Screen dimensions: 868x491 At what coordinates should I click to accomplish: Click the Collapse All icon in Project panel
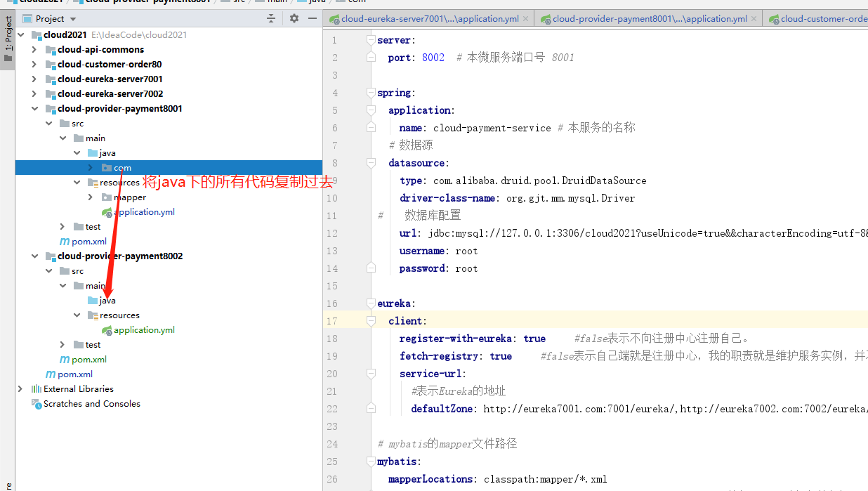pos(272,18)
